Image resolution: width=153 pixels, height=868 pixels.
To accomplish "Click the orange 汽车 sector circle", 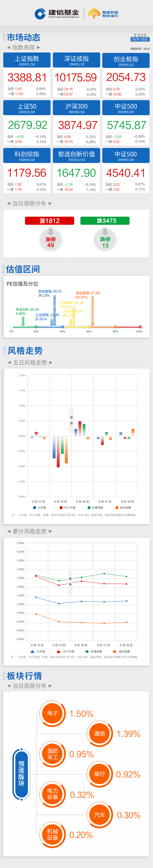I will click(100, 815).
